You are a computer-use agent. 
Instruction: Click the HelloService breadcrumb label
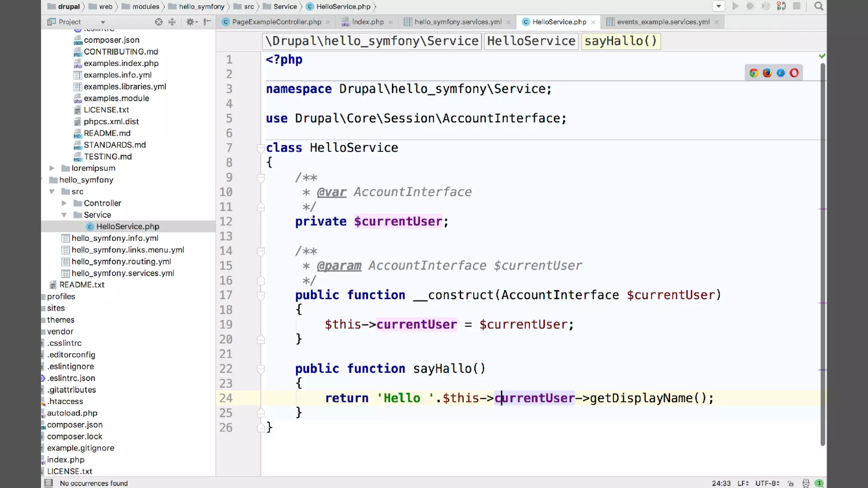pos(531,41)
